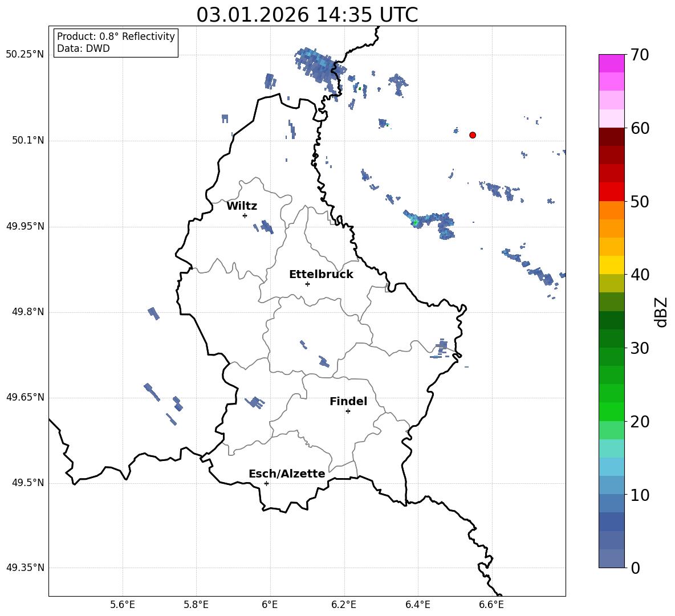
Task: Click the 49.8°N latitude label
Action: (28, 312)
